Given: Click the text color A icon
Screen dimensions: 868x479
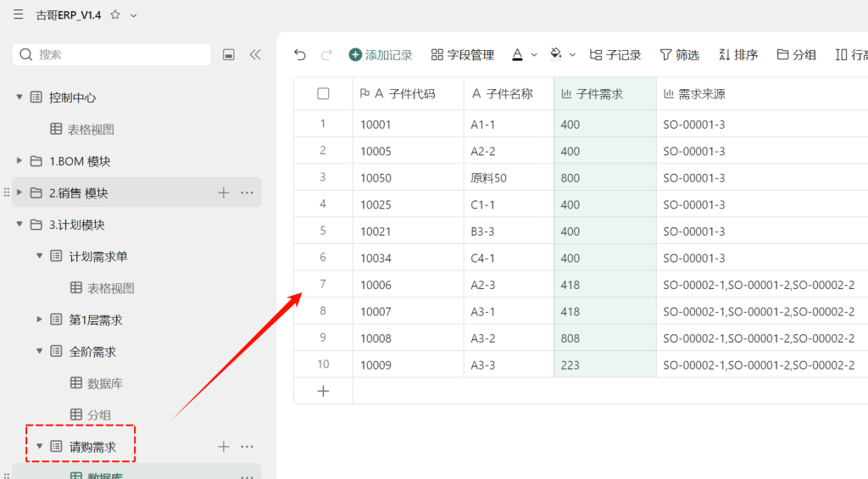Looking at the screenshot, I should coord(517,54).
